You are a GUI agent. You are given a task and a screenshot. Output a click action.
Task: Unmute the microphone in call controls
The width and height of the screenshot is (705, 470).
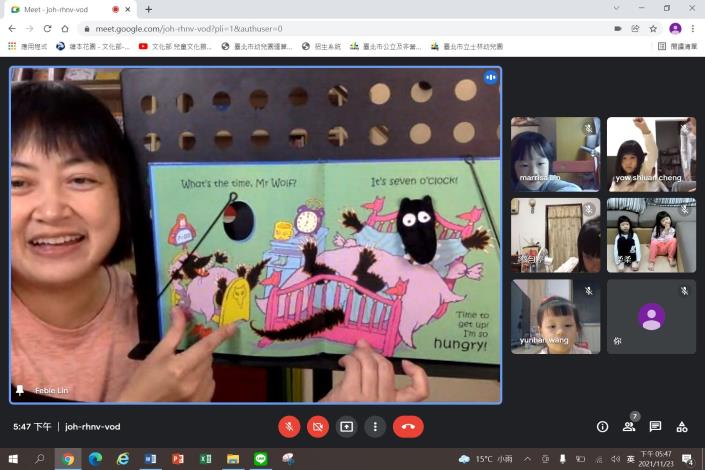(x=289, y=426)
